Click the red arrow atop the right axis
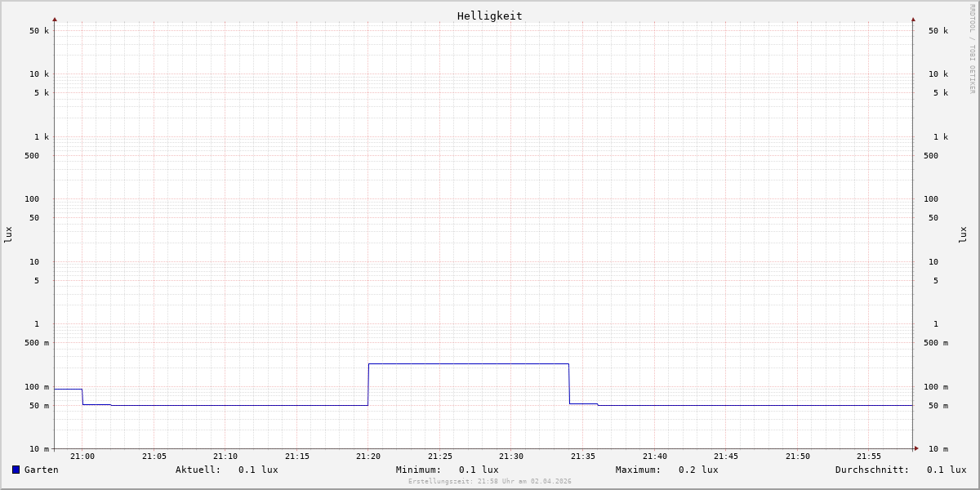This screenshot has height=490, width=980. [x=913, y=19]
